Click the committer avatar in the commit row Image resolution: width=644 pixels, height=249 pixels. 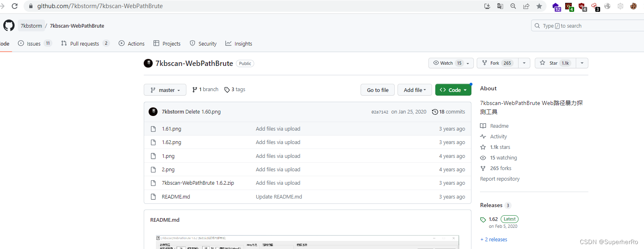coord(153,112)
